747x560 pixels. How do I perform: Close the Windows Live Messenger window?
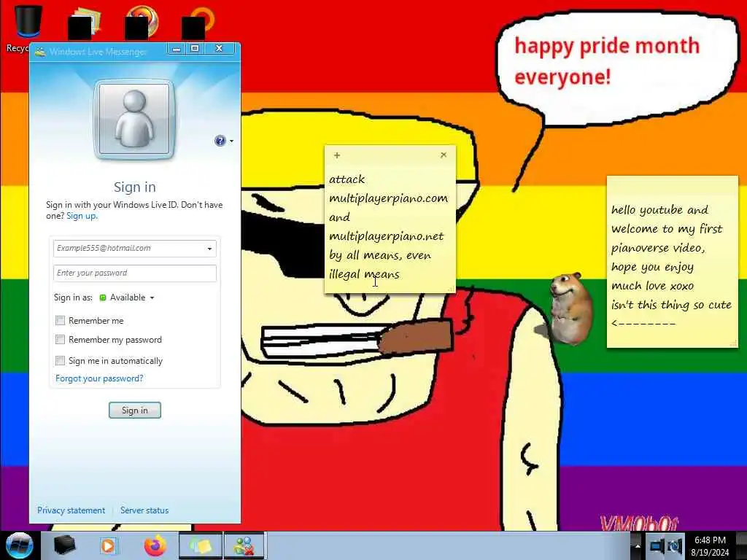[219, 49]
